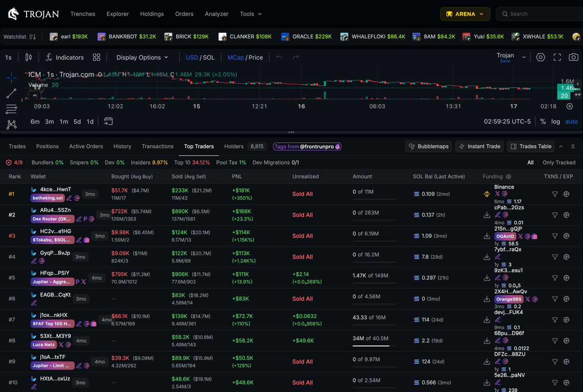Expand Display Options dropdown
Screen dimensions: 583x392
[x=142, y=57]
